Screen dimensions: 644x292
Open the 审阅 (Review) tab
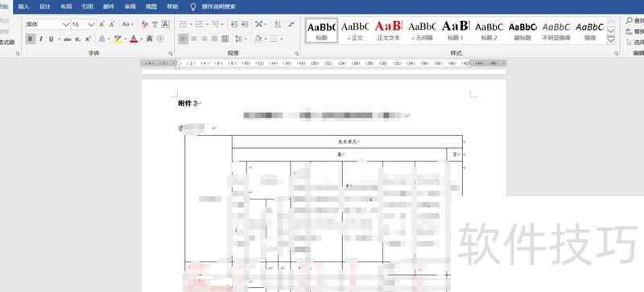tap(130, 6)
